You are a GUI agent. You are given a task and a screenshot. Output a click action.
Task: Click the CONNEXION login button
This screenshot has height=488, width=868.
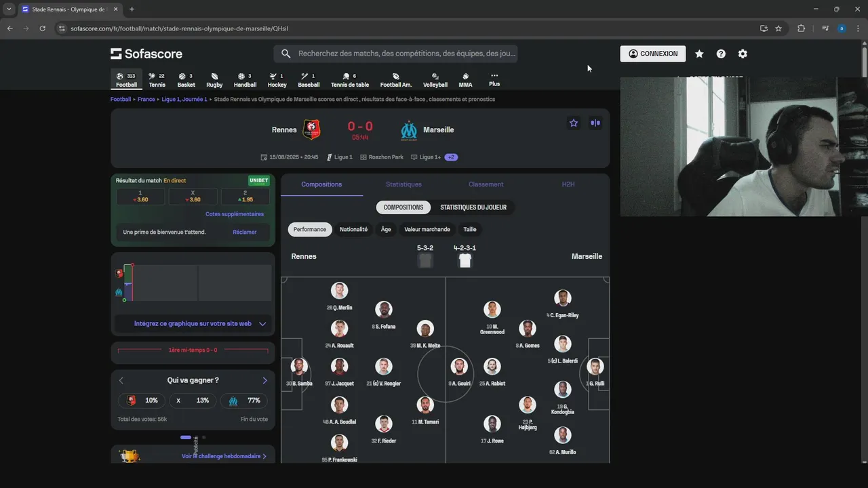pos(653,54)
